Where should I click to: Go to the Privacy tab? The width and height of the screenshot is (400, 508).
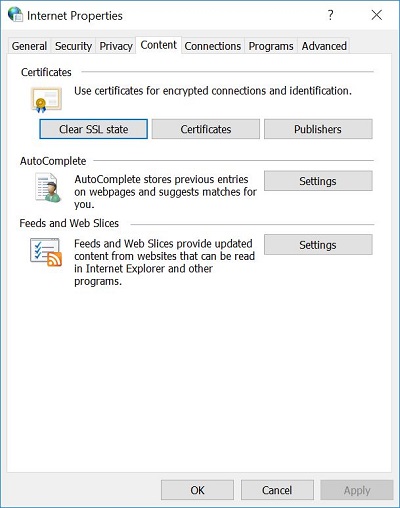pyautogui.click(x=116, y=46)
